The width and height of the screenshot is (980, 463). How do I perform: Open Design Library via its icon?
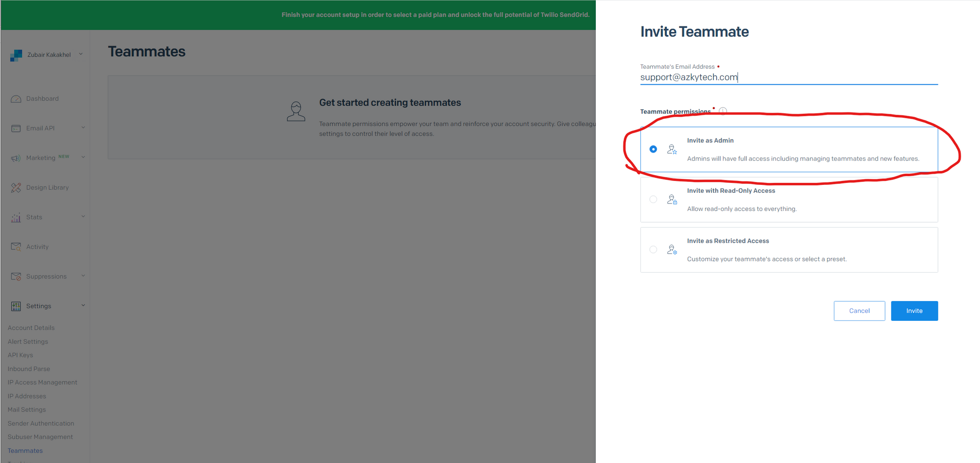16,188
